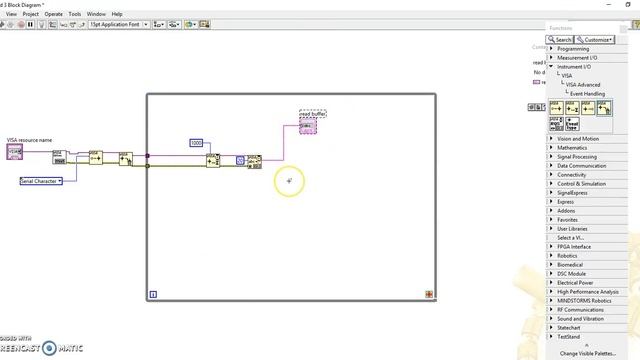Viewport: 640px width, 360px height.
Task: Toggle Retain Wire Values button
Action: [53, 24]
